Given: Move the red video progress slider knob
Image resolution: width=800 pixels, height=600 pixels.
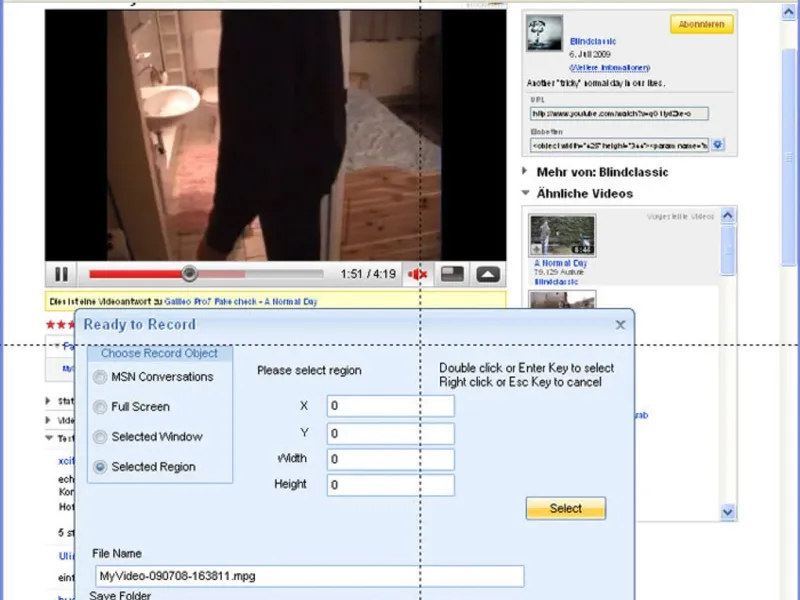Looking at the screenshot, I should [x=189, y=274].
